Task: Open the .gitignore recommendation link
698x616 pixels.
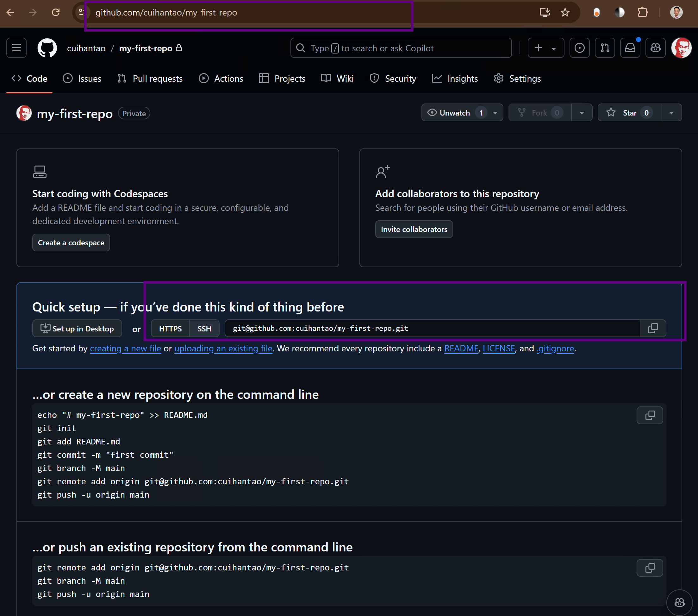Action: click(x=555, y=349)
